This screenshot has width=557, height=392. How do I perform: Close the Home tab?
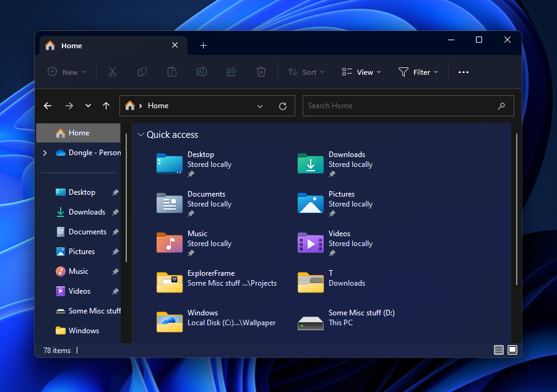[x=175, y=45]
